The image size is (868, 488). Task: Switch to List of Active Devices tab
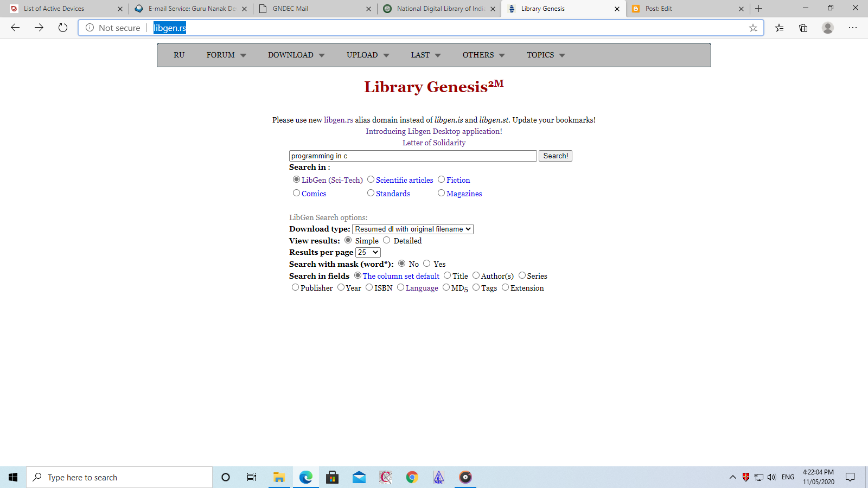(x=67, y=9)
